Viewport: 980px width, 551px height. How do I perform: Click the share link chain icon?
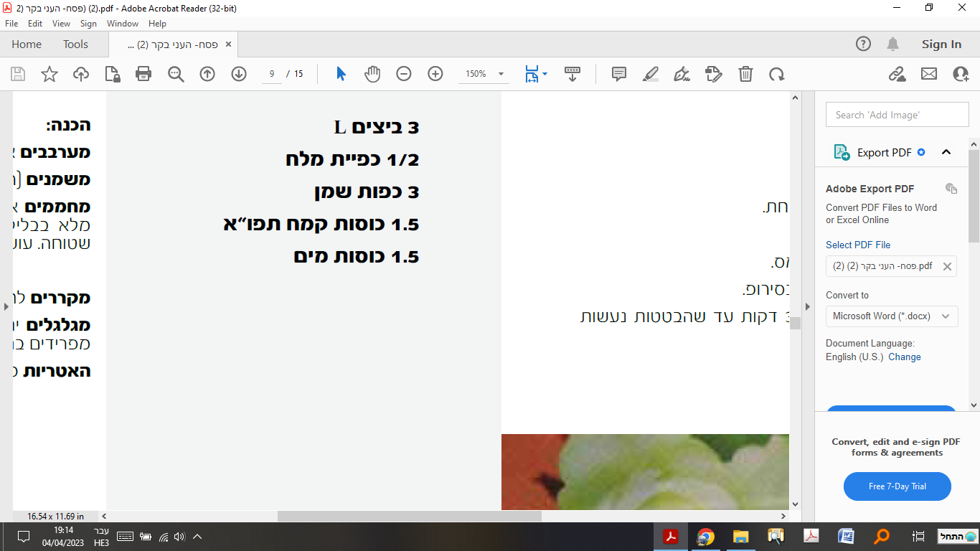pos(897,74)
